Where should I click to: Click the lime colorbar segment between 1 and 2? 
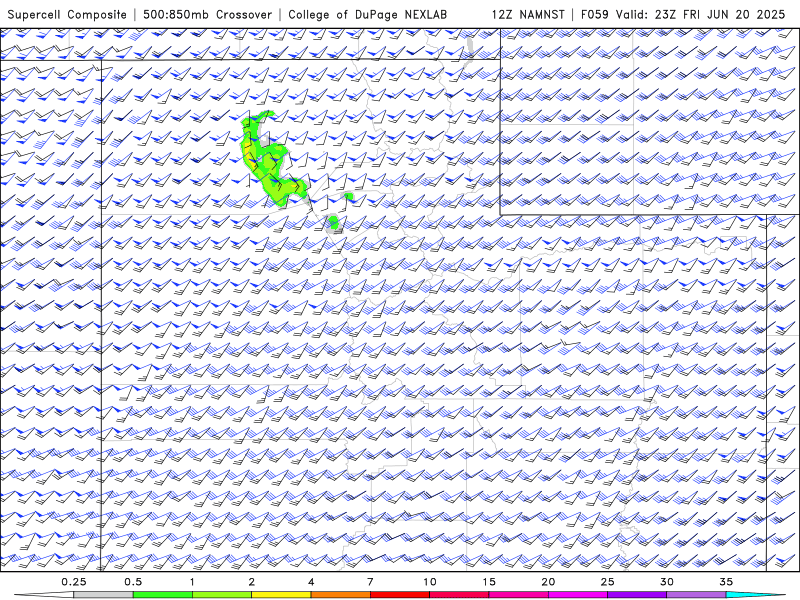point(222,595)
